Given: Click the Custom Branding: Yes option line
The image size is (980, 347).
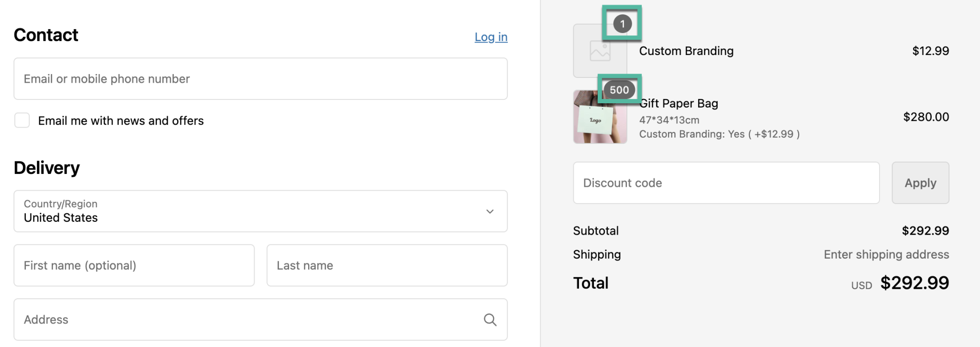Looking at the screenshot, I should pos(719,134).
